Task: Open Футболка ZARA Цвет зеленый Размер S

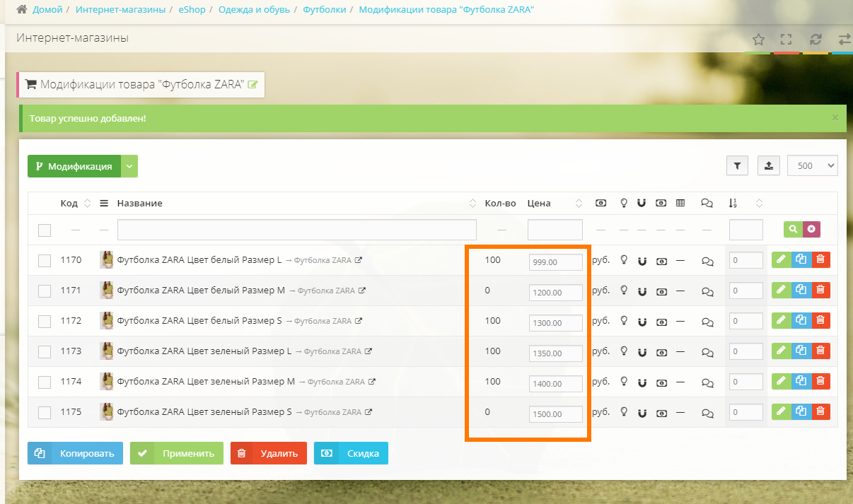Action: click(x=204, y=411)
